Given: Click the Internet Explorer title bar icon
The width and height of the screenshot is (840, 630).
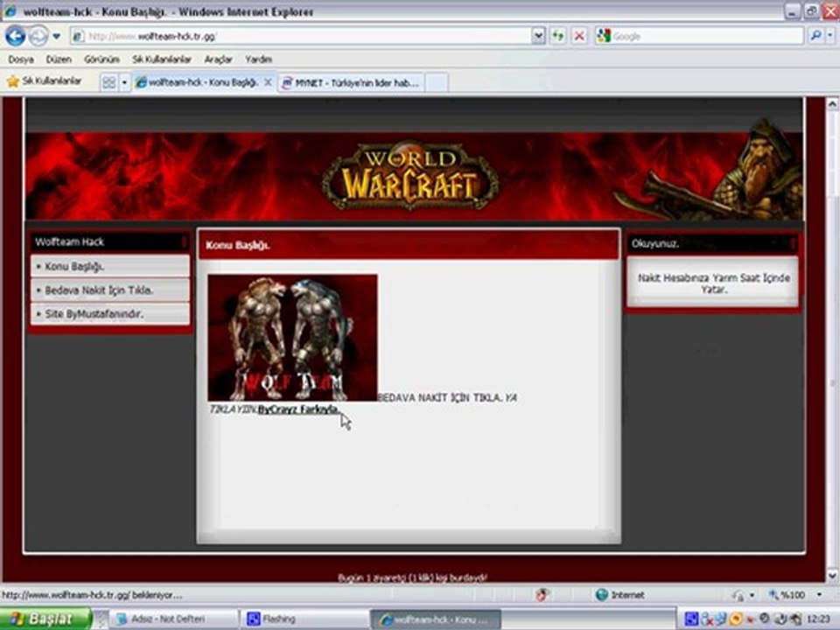Looking at the screenshot, I should [10, 10].
